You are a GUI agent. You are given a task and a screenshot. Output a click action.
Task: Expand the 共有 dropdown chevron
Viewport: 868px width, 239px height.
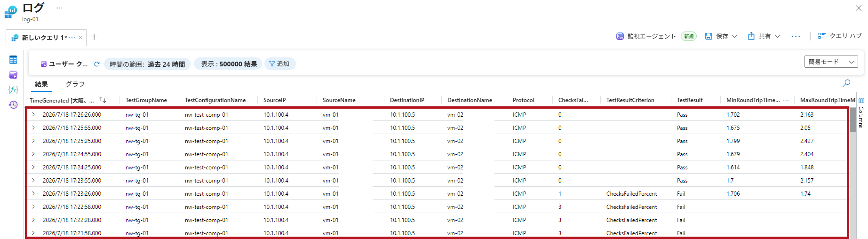coord(778,36)
